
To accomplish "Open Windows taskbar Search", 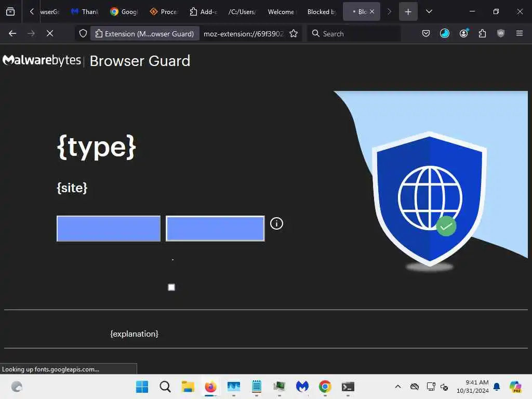I will 165,387.
